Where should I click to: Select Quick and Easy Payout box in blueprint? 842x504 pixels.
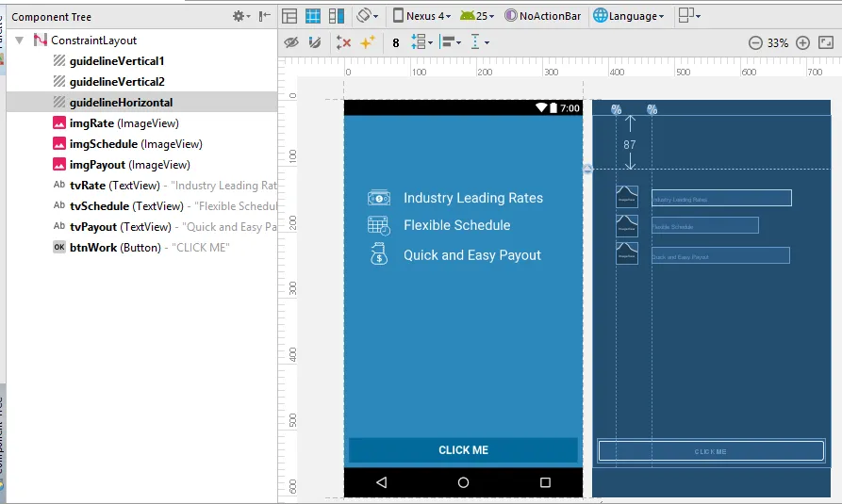pyautogui.click(x=720, y=255)
